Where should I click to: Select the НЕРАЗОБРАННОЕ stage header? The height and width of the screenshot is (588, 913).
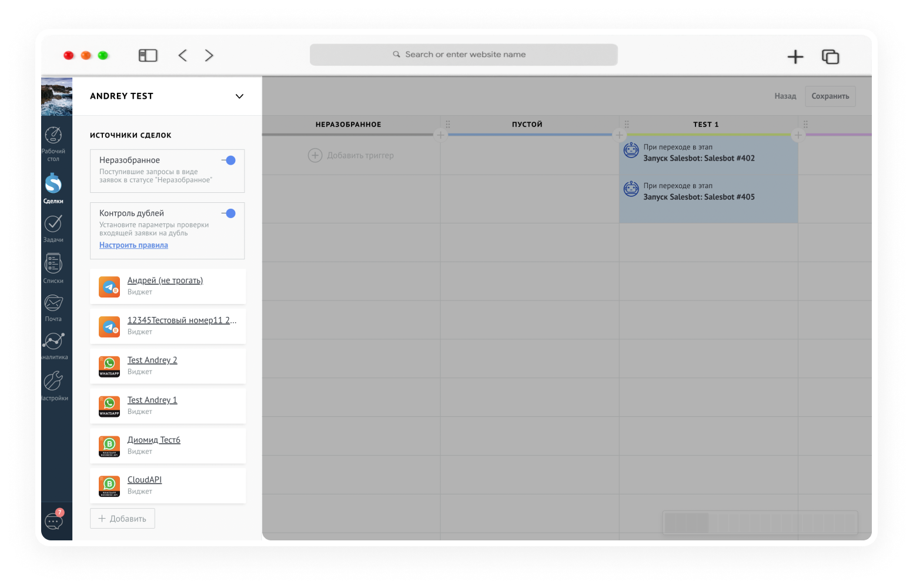(348, 125)
